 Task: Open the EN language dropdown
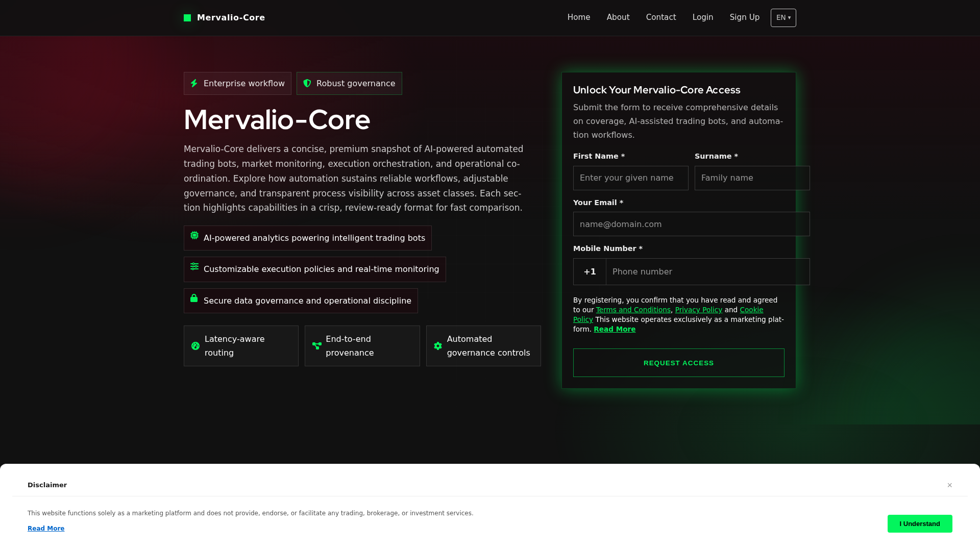point(783,18)
